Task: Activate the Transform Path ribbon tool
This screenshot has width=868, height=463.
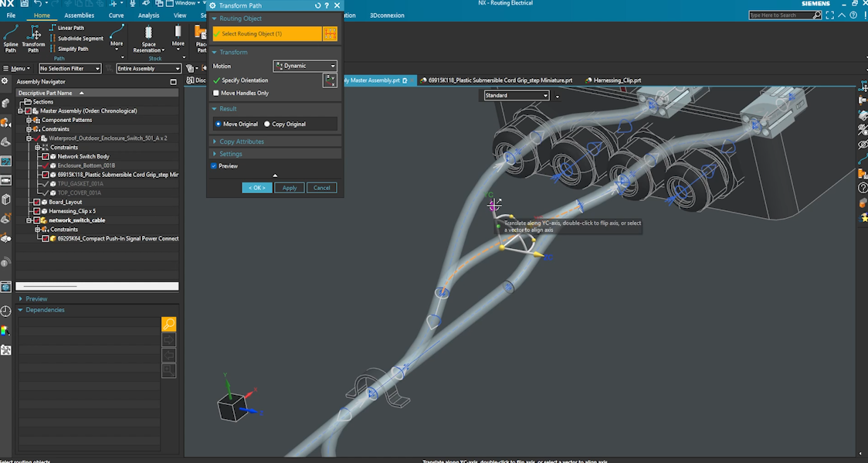Action: coord(33,38)
